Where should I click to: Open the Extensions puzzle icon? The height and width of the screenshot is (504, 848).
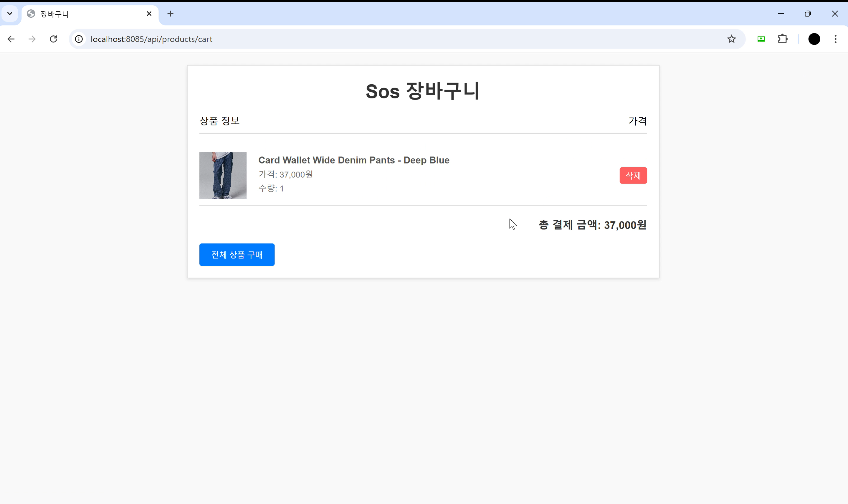click(x=782, y=39)
